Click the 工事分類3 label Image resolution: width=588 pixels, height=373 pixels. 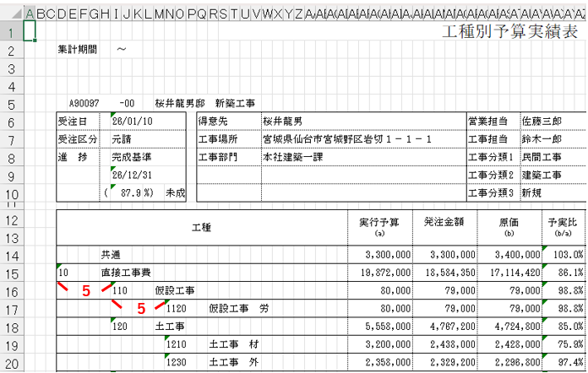pyautogui.click(x=491, y=193)
